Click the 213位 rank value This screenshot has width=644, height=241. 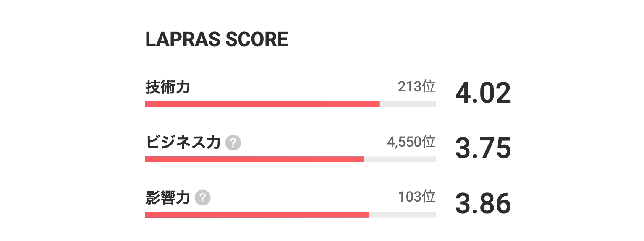click(x=416, y=86)
